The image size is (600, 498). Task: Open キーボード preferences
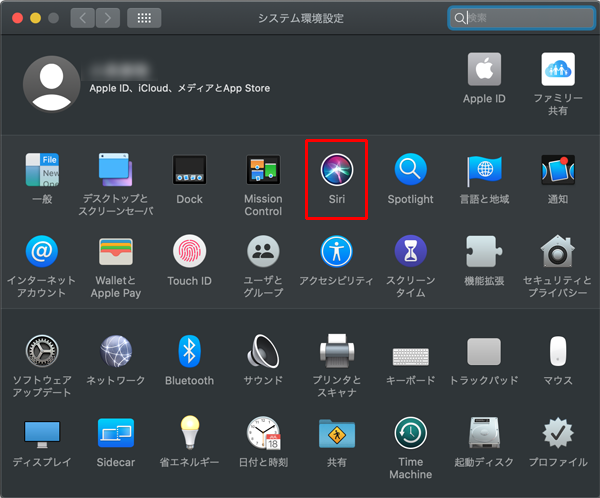pos(411,356)
